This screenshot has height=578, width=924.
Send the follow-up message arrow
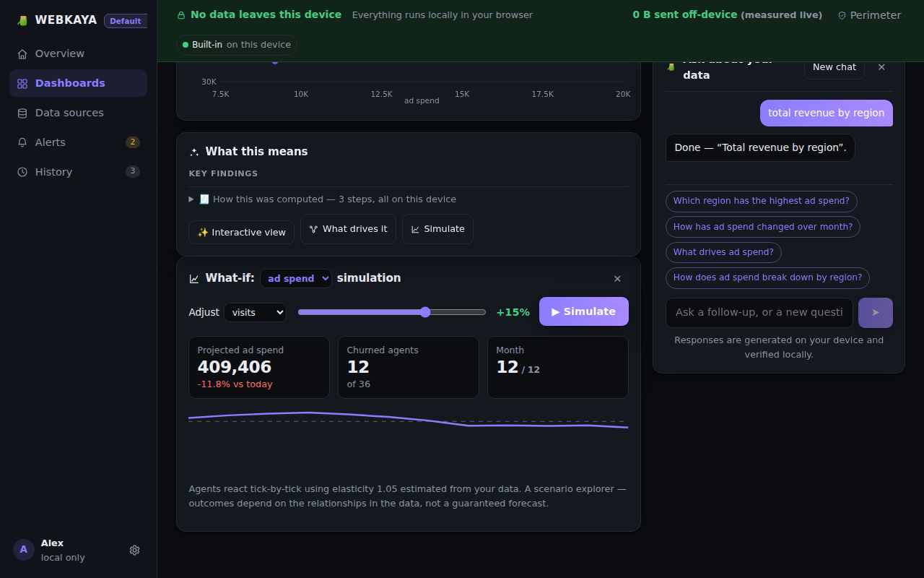[875, 313]
